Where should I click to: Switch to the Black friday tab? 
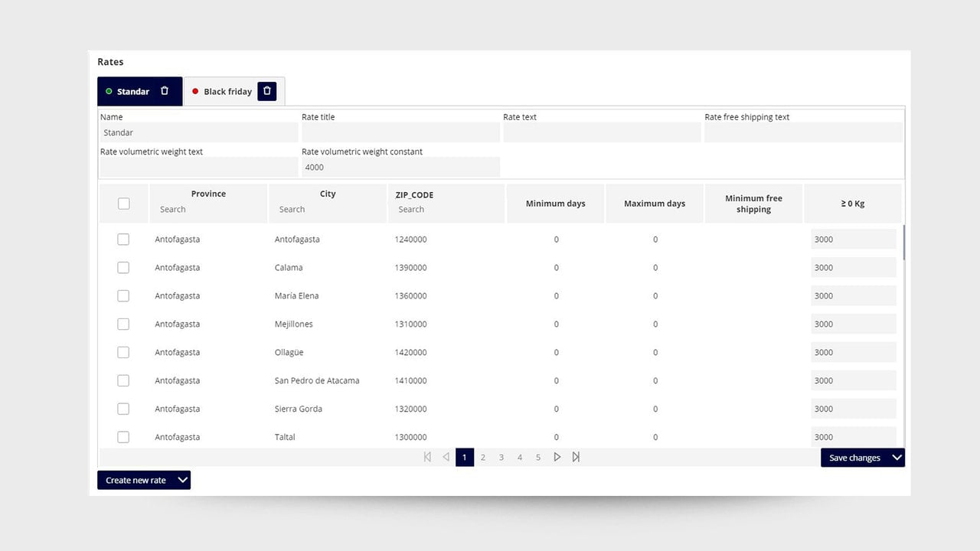(x=227, y=91)
